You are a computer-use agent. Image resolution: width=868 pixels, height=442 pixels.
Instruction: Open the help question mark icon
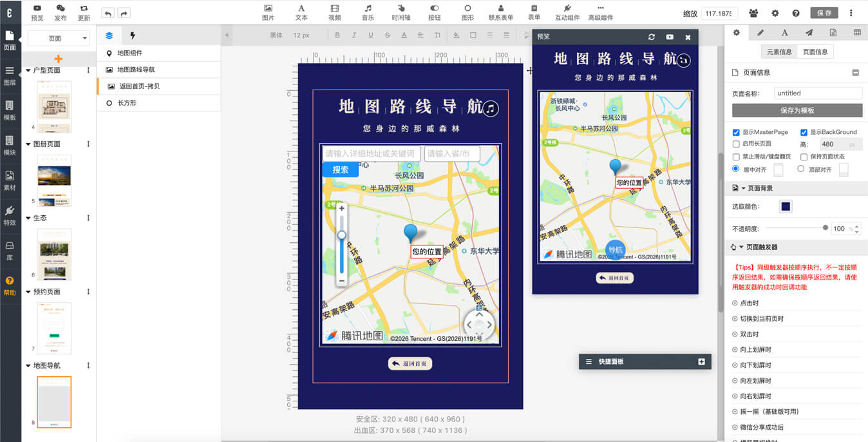tap(796, 13)
